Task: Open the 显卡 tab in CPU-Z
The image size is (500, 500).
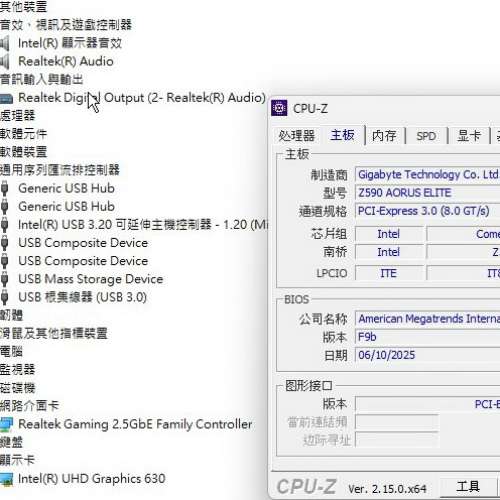Action: [469, 136]
